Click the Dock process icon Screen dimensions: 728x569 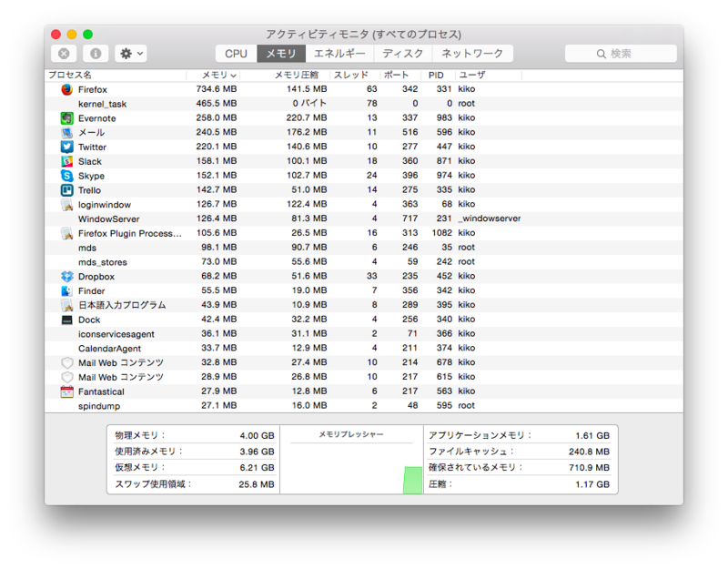click(x=66, y=320)
